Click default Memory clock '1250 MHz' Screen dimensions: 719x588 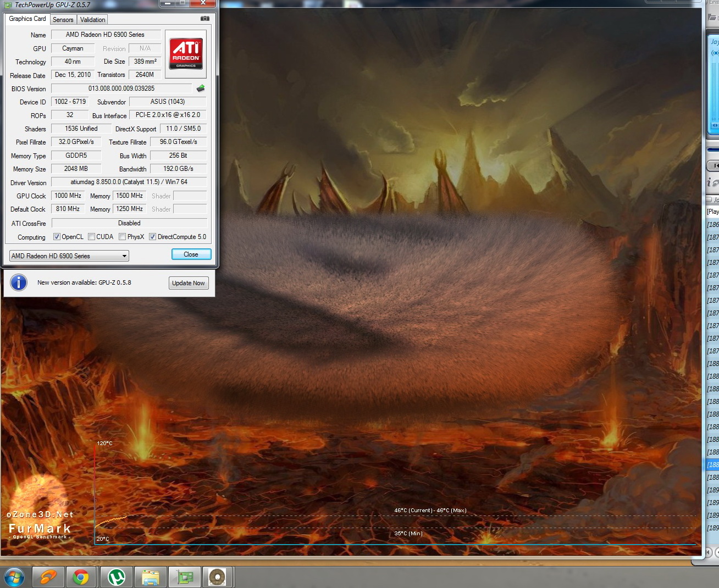130,209
